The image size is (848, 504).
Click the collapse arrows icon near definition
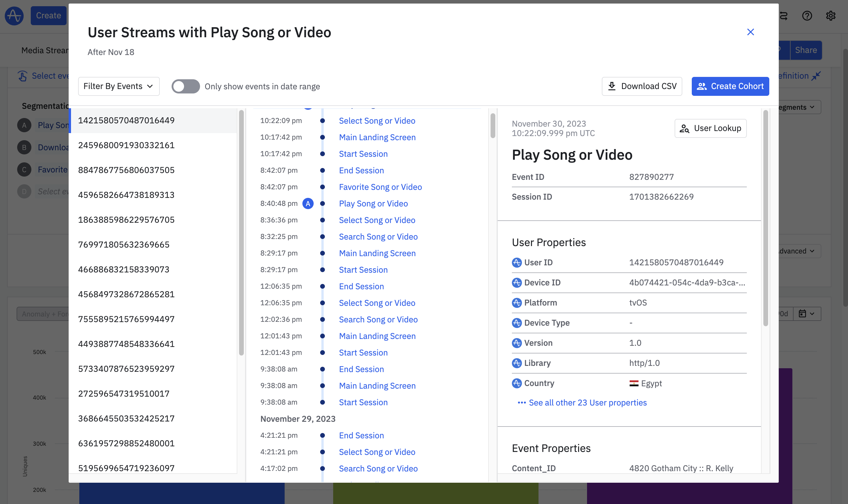coord(816,76)
